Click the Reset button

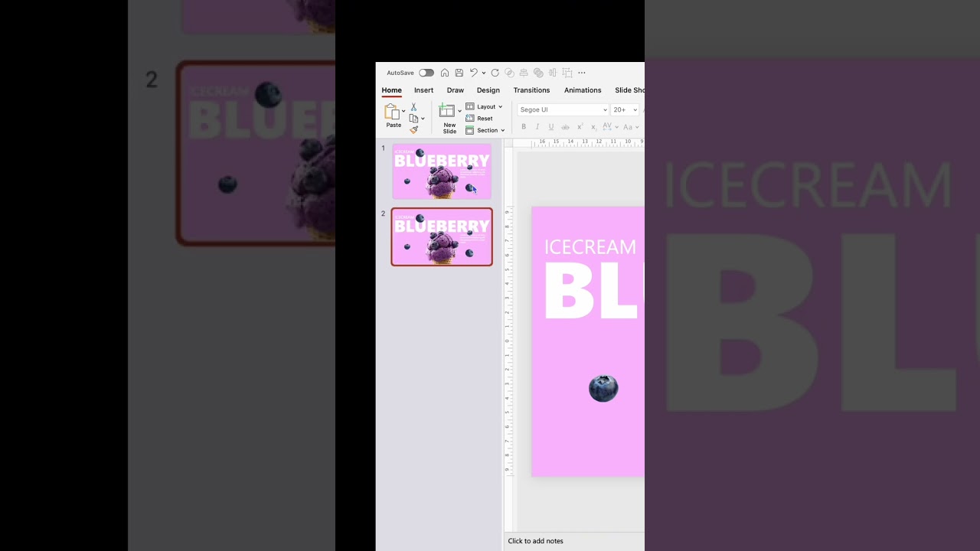[x=480, y=119]
